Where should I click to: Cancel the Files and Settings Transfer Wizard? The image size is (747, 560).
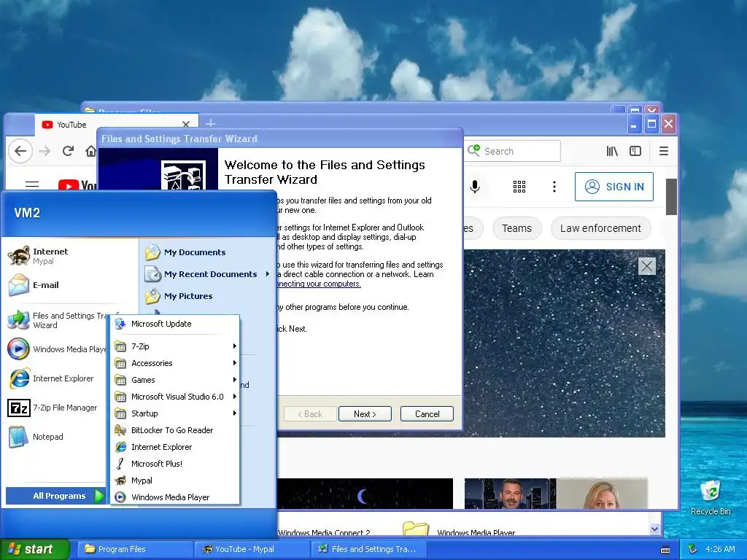[x=427, y=414]
